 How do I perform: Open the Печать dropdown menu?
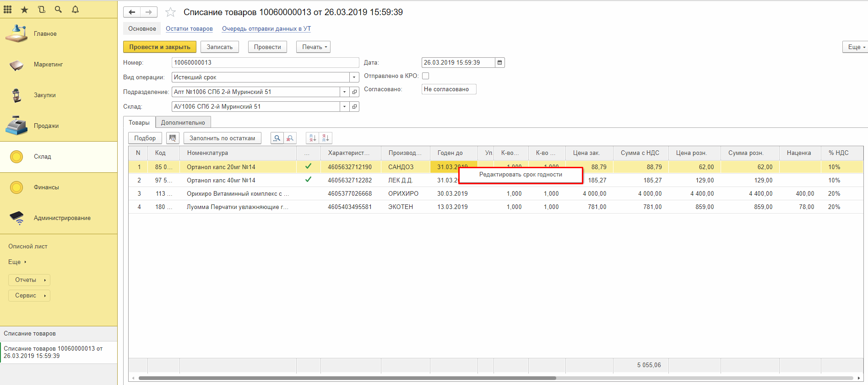point(314,47)
